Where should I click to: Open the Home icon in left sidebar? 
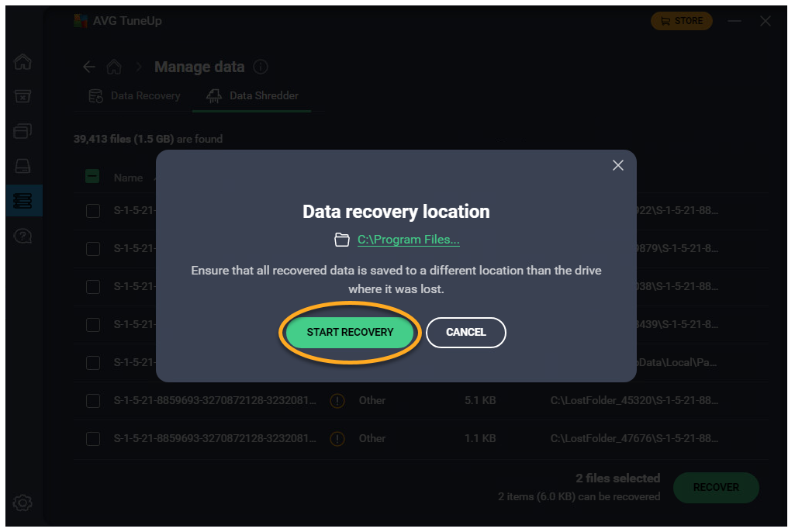point(23,62)
